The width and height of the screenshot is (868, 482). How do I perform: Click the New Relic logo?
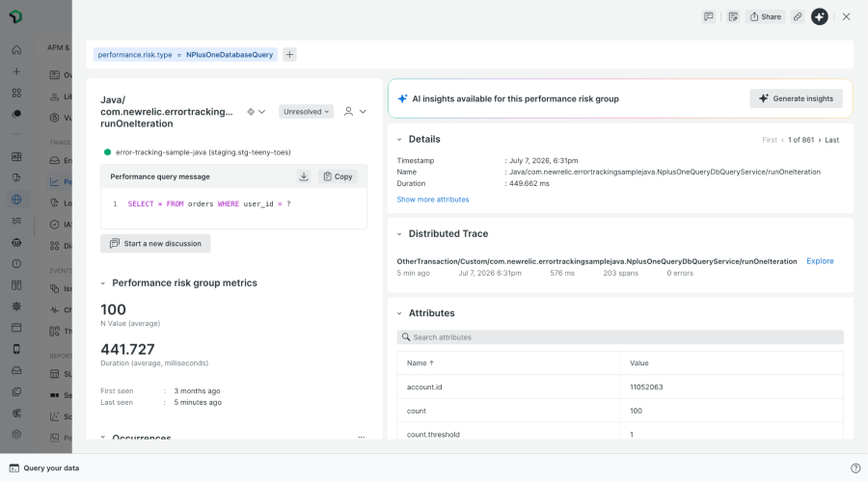16,16
